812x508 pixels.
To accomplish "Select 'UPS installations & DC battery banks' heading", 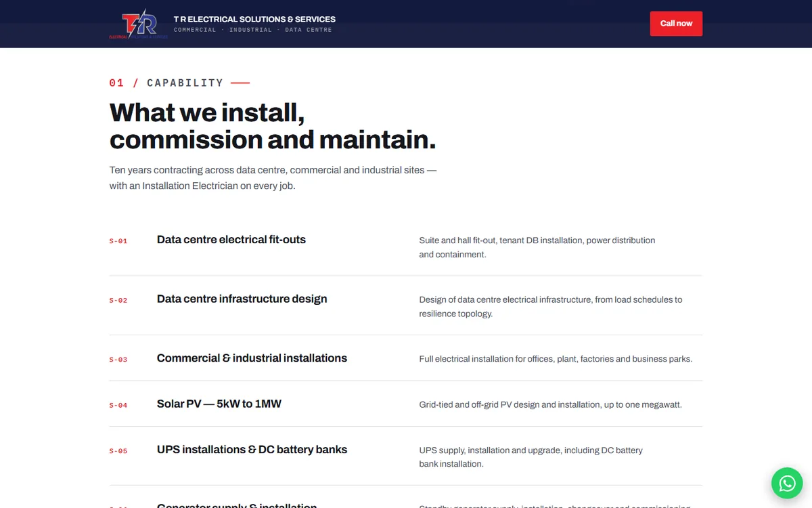I will [x=252, y=450].
